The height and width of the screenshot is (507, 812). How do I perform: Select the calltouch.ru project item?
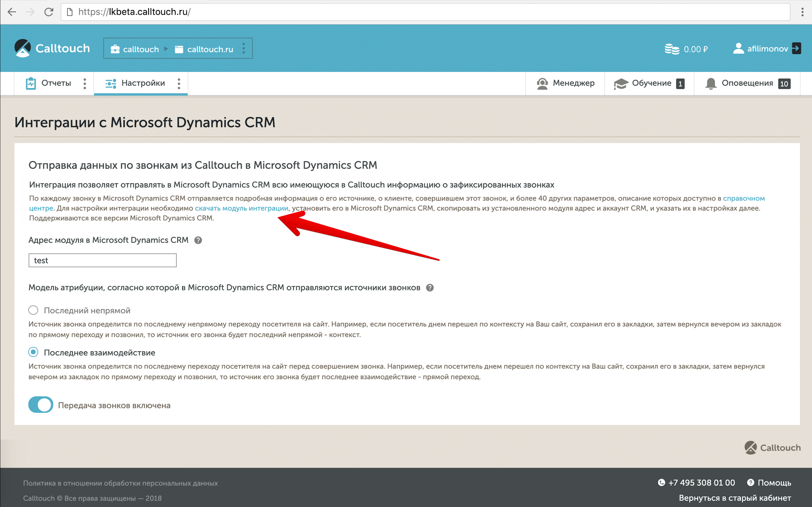(x=204, y=49)
